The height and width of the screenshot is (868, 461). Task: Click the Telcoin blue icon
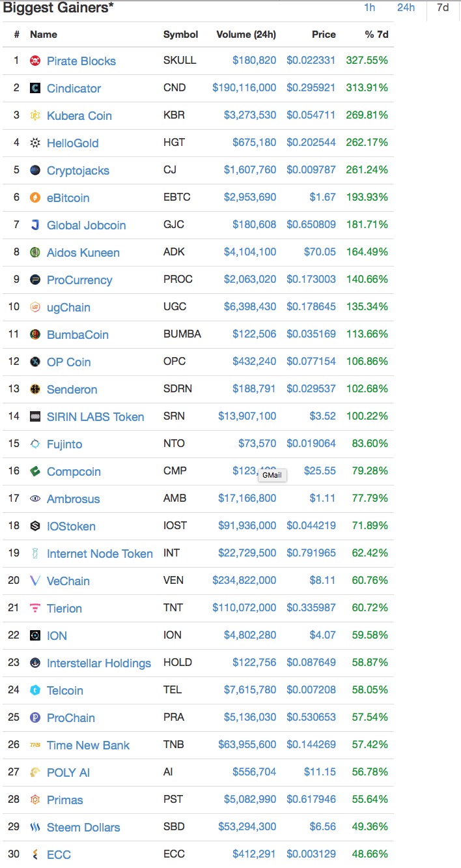35,691
